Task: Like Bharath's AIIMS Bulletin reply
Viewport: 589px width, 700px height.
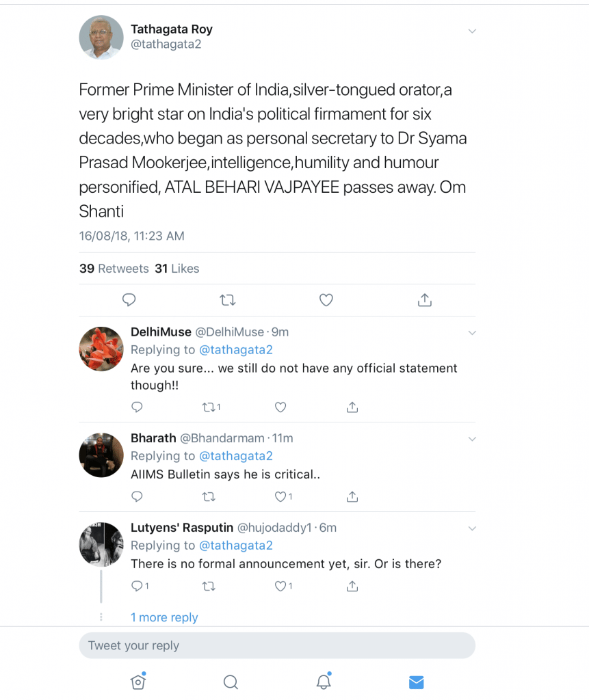Action: click(282, 496)
